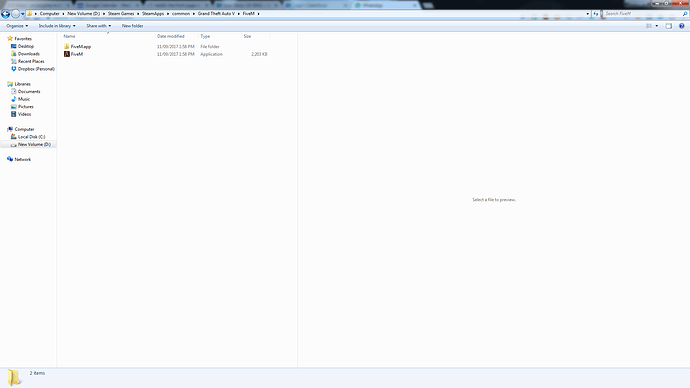The image size is (690, 388).
Task: Click the Computer icon in the sidebar
Action: [x=10, y=129]
